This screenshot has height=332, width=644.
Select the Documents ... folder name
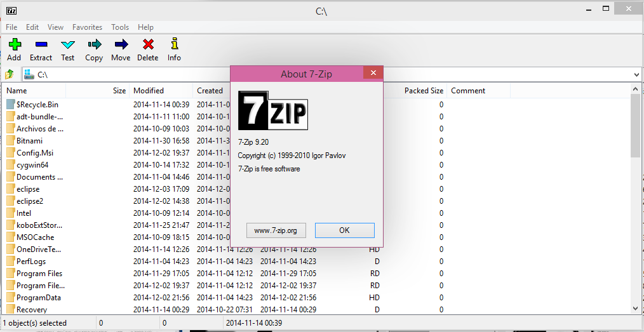point(40,177)
